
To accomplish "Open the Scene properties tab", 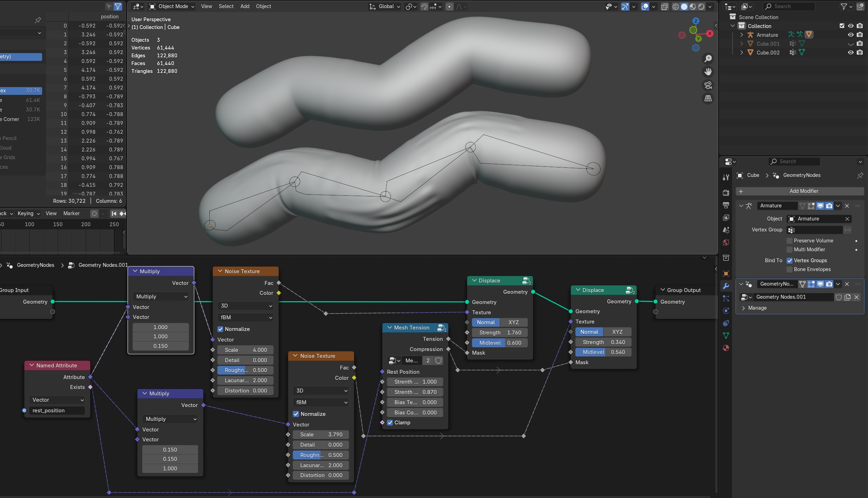I will click(x=726, y=230).
